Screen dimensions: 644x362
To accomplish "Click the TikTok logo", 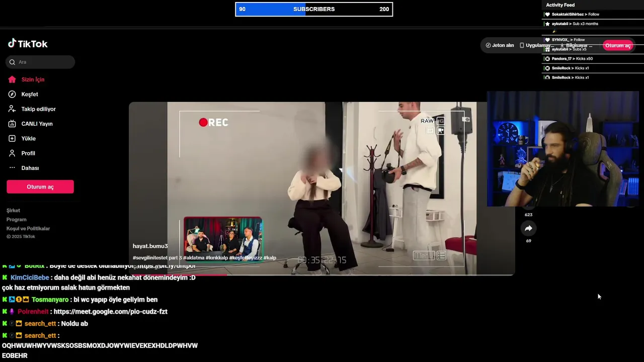I will [28, 44].
